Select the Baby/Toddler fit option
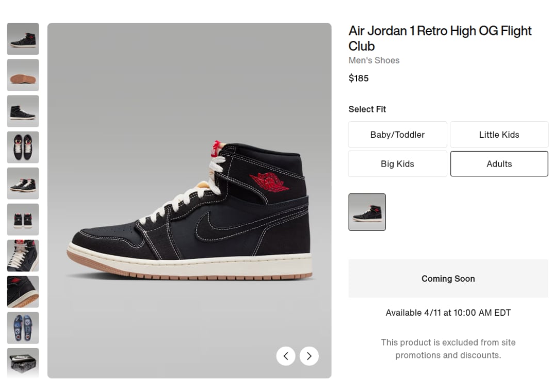The height and width of the screenshot is (392, 552). (x=397, y=135)
